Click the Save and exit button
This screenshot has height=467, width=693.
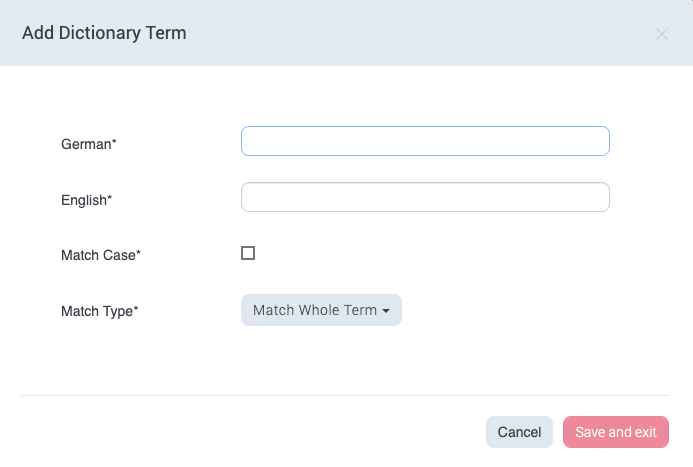coord(615,432)
